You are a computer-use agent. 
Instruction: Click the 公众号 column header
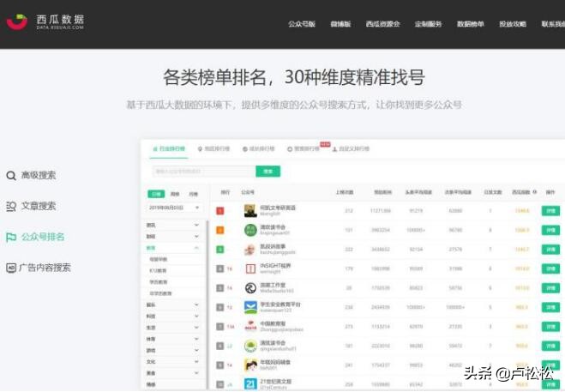click(x=248, y=192)
